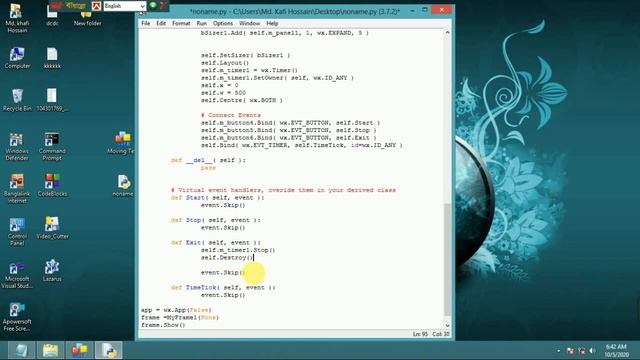The image size is (640, 360).
Task: Launch Video_Cutter shortcut
Action: pyautogui.click(x=52, y=228)
